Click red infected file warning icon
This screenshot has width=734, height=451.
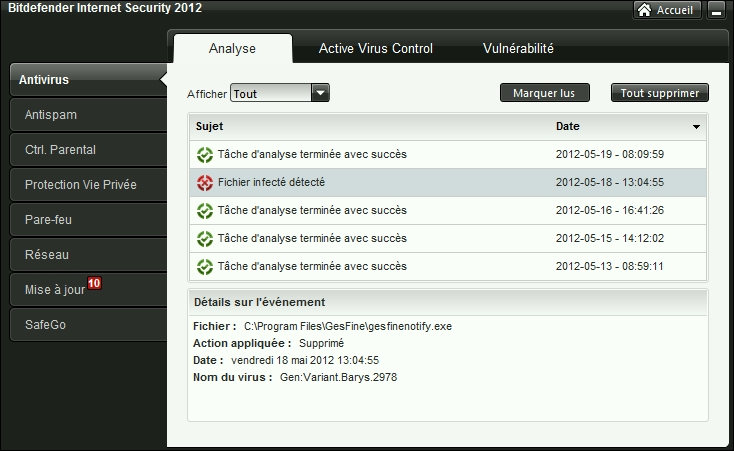204,183
